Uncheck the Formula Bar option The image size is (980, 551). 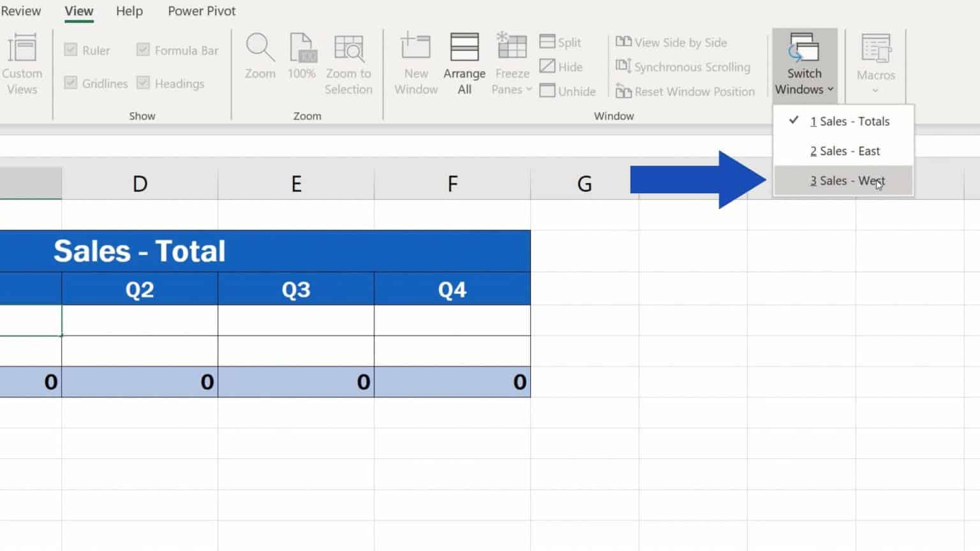pyautogui.click(x=143, y=50)
